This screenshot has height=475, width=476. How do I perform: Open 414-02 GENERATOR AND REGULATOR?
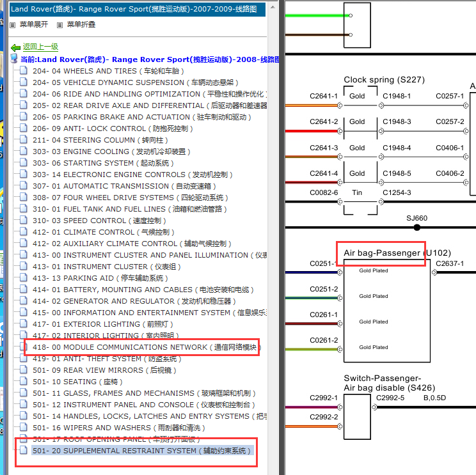pyautogui.click(x=134, y=302)
